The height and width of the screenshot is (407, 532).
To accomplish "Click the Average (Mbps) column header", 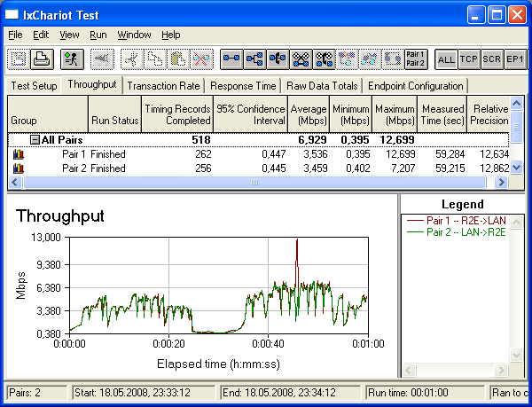I will [x=309, y=114].
